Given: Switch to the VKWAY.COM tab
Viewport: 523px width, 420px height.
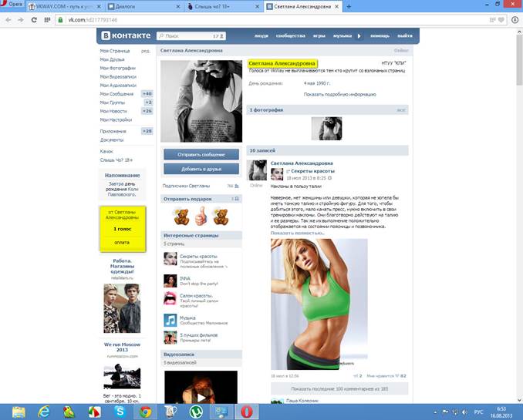Looking at the screenshot, I should click(65, 6).
